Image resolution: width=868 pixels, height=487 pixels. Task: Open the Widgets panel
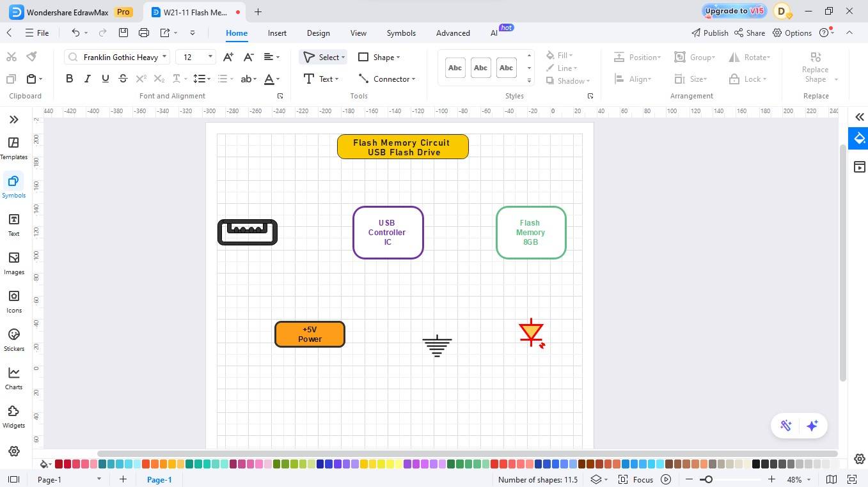[13, 415]
